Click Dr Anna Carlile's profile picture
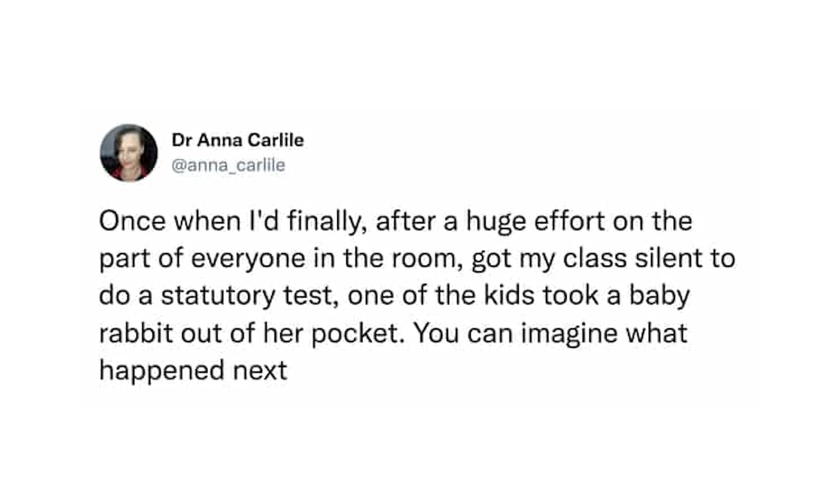 coord(129,152)
